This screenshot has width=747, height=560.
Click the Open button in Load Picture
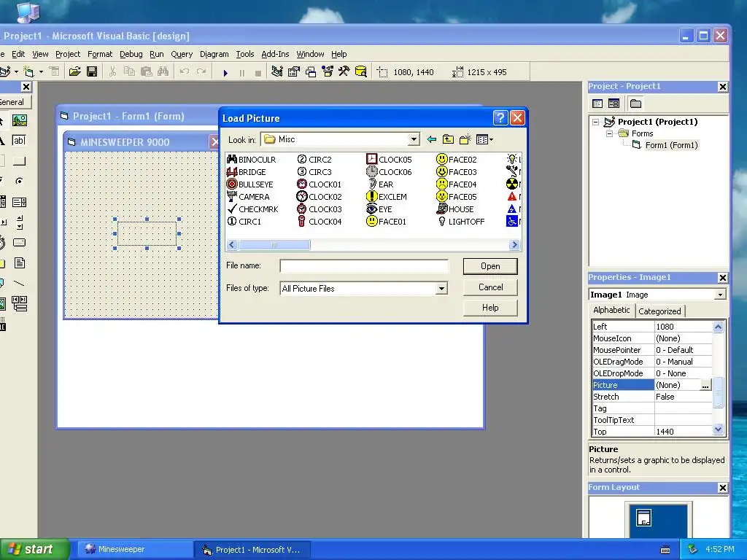click(x=490, y=266)
